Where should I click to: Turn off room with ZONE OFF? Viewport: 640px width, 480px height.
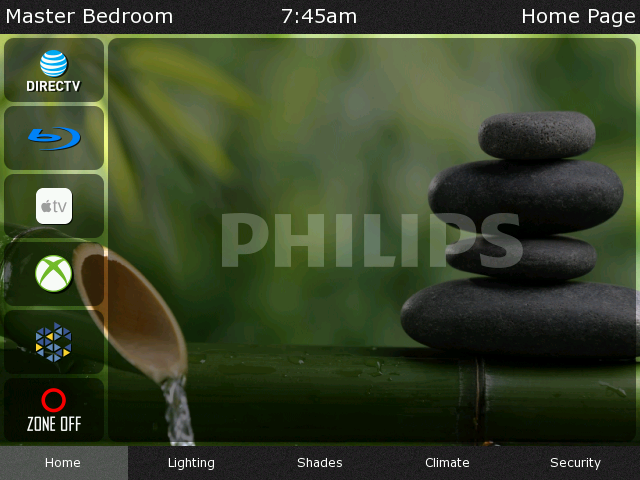coord(54,410)
